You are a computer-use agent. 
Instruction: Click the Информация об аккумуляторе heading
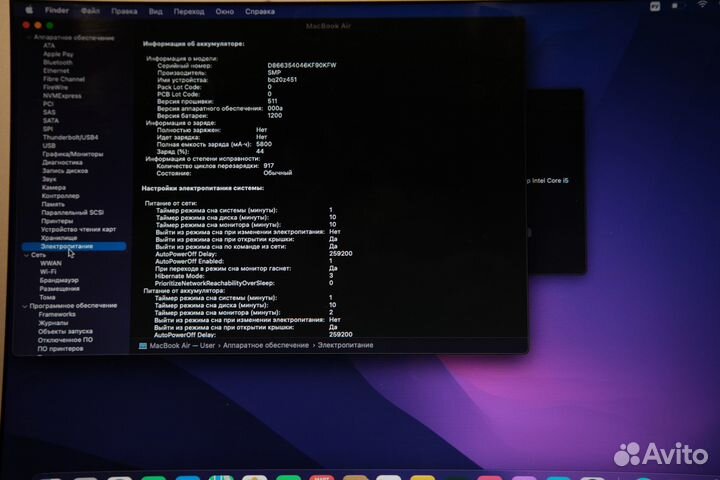coord(193,44)
